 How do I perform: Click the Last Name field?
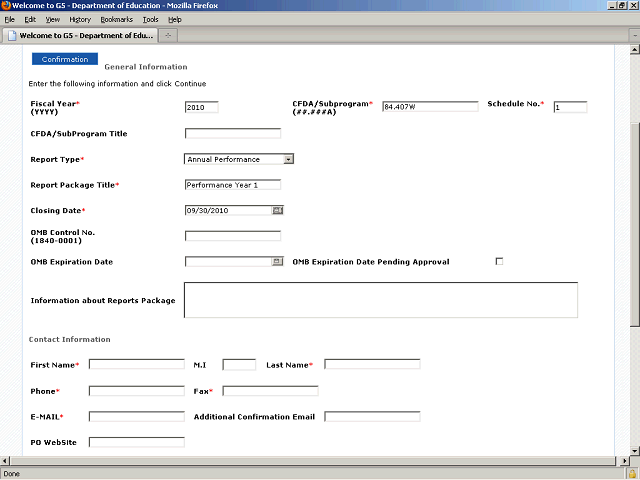click(x=372, y=364)
